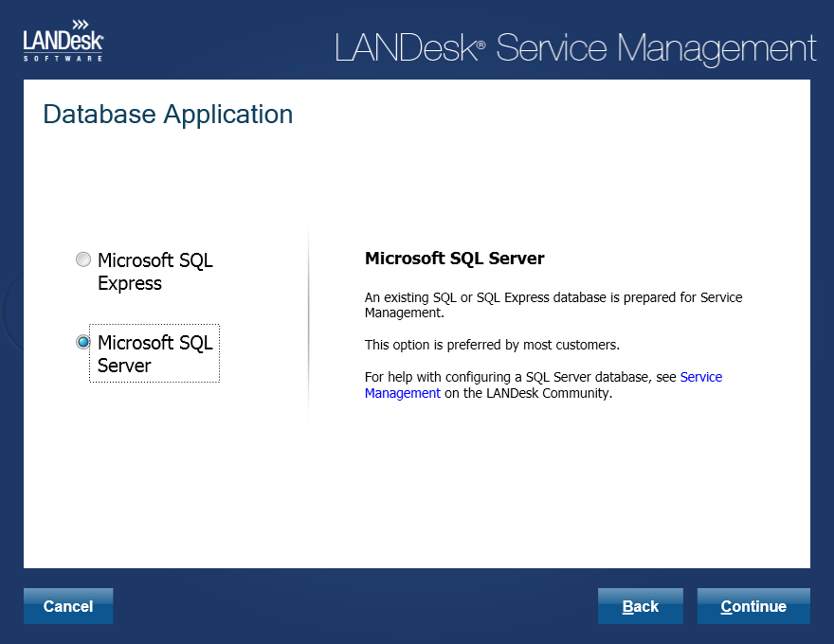Cancel the installation wizard
Image resolution: width=834 pixels, height=644 pixels.
[x=68, y=606]
